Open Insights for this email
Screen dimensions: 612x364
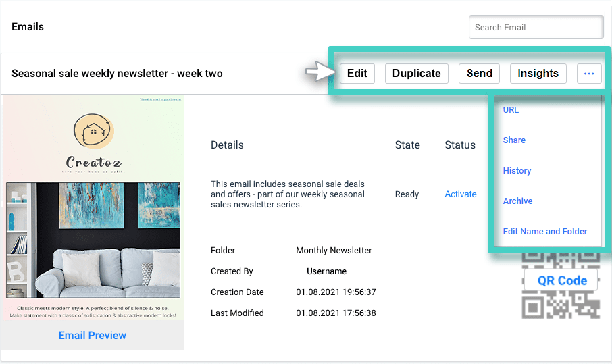tap(538, 74)
